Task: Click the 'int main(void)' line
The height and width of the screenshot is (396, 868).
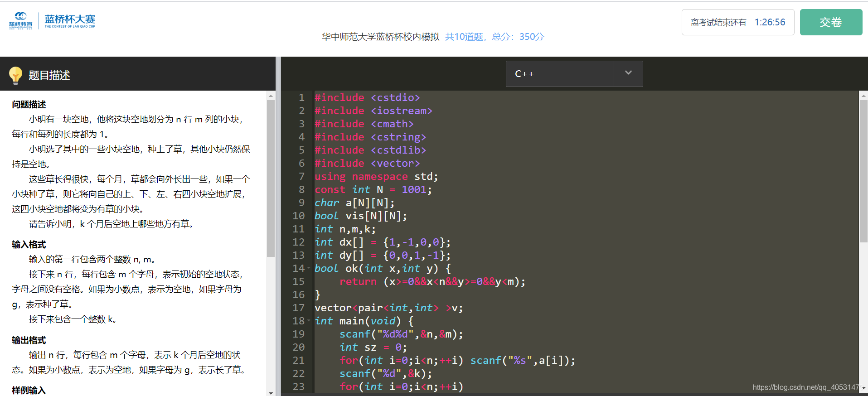Action: point(364,321)
